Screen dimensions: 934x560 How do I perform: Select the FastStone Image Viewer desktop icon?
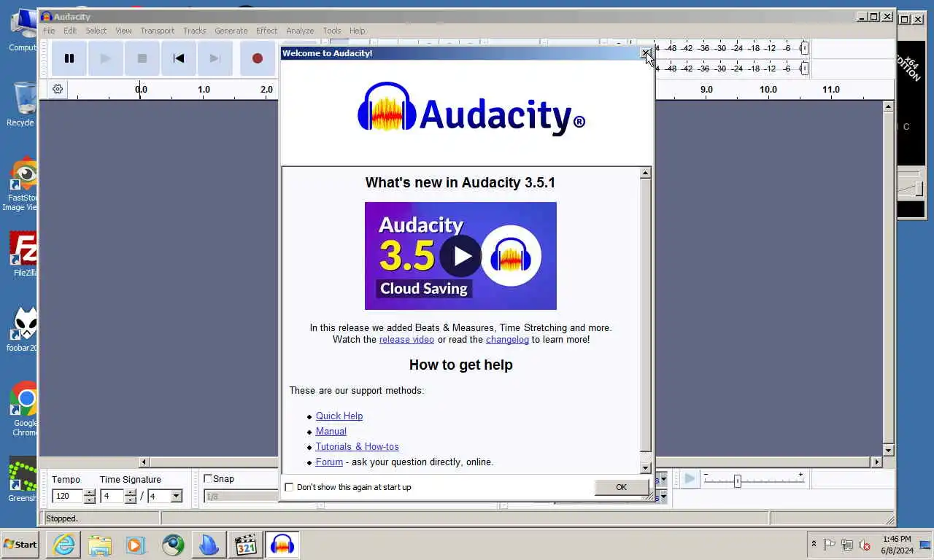pos(22,184)
